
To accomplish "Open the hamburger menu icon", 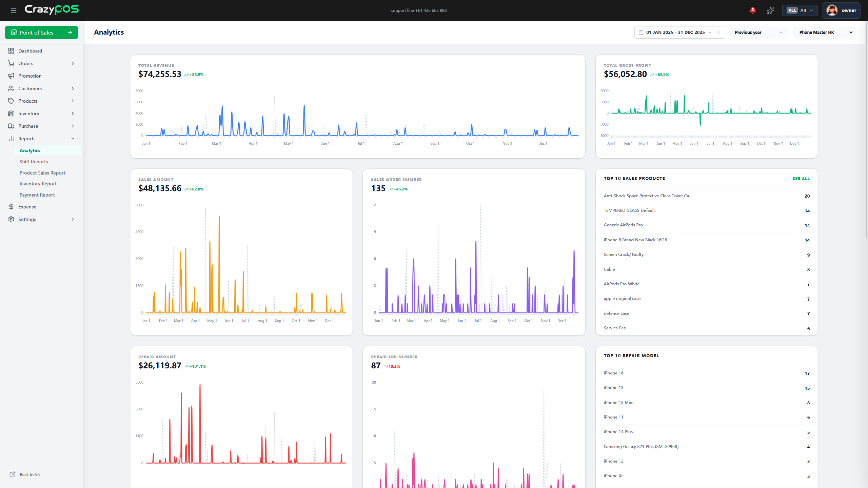I will [x=14, y=11].
